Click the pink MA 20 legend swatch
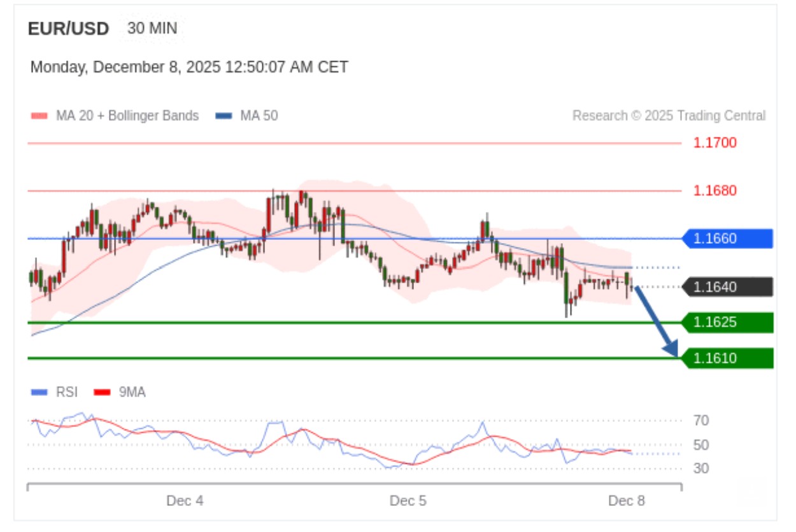796x532 pixels. 39,116
